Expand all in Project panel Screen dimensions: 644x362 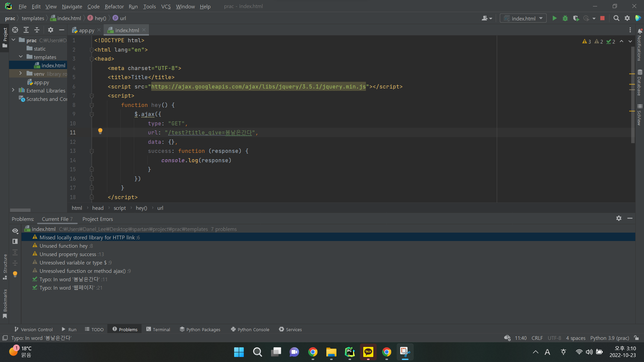pos(26,30)
